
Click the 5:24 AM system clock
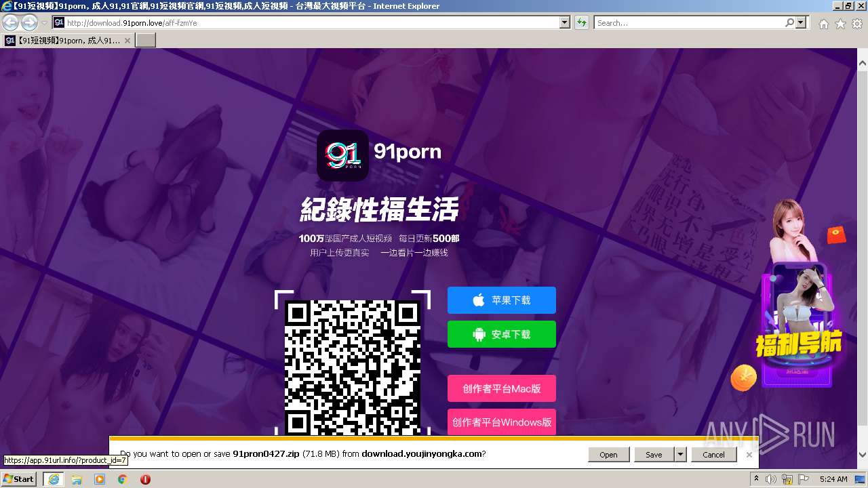click(833, 479)
